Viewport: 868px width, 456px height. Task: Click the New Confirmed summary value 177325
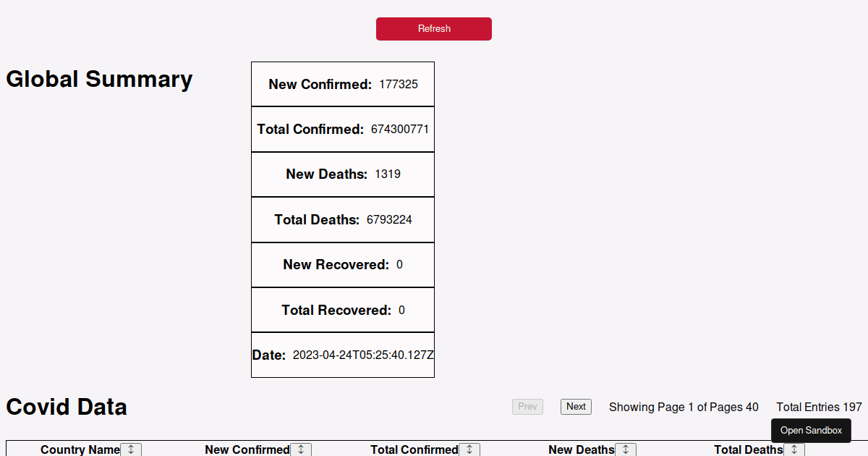tap(399, 85)
